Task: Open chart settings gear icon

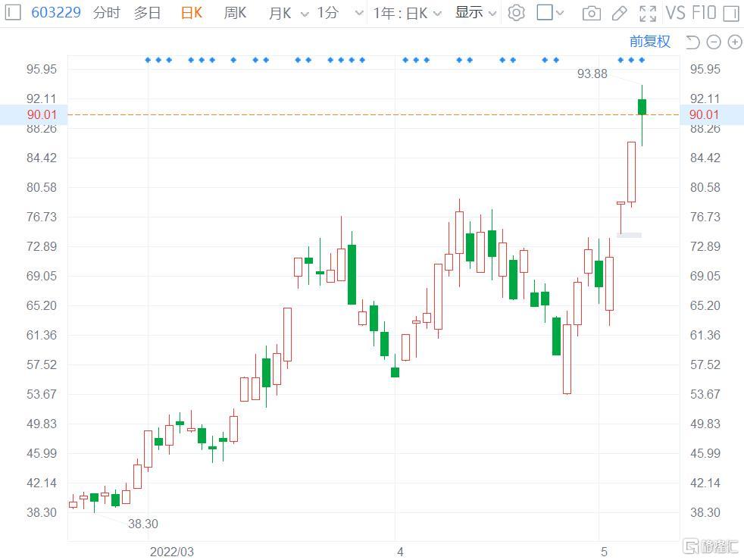Action: (x=516, y=13)
